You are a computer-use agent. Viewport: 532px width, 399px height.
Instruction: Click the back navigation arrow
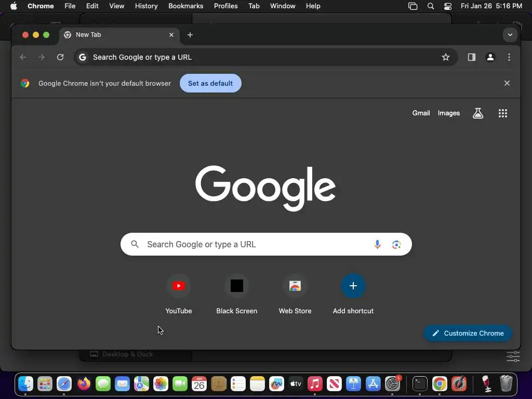pyautogui.click(x=23, y=57)
